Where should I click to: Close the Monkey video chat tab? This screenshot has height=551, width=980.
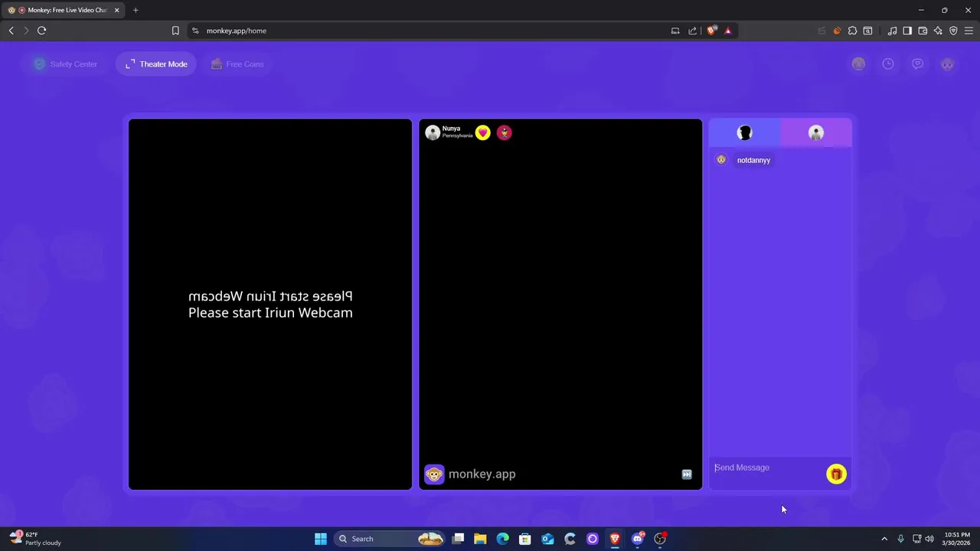point(117,10)
